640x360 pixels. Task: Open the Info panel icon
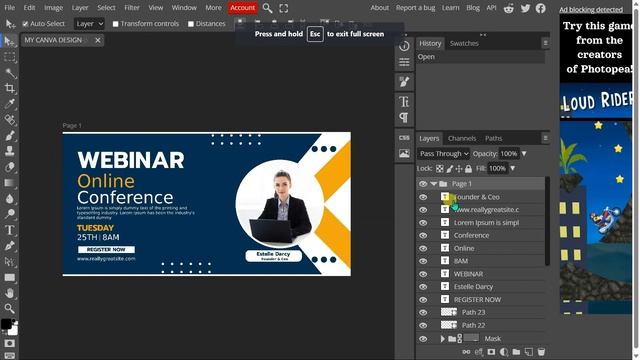click(404, 46)
